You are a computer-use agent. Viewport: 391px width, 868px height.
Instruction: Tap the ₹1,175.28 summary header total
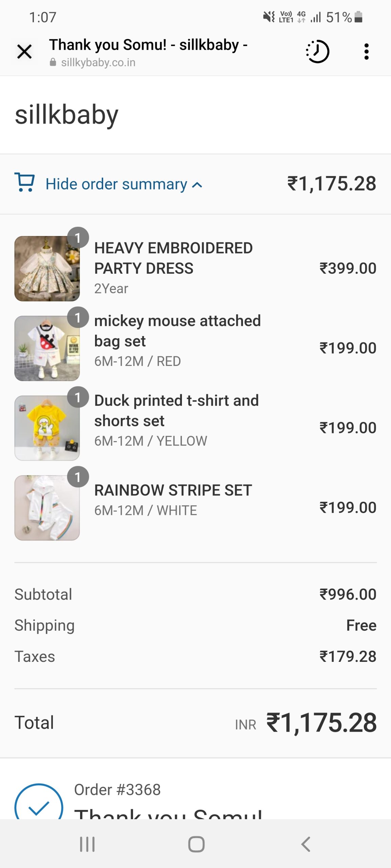pyautogui.click(x=332, y=183)
